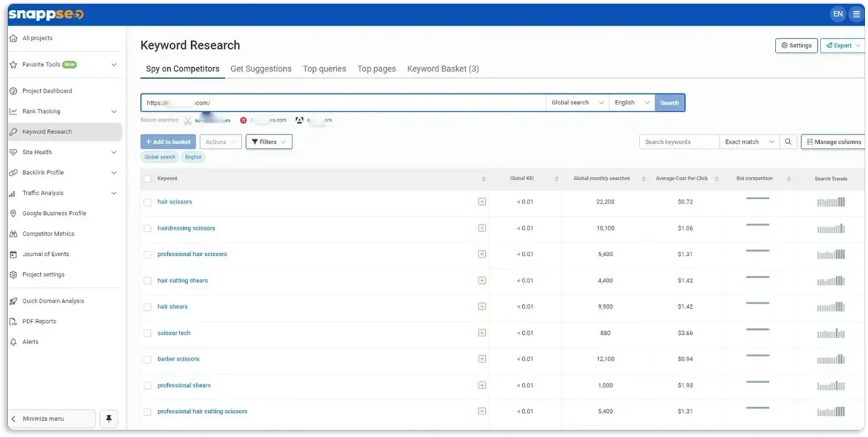Screen dimensions: 868x437
Task: Expand the Export dropdown
Action: click(x=843, y=45)
